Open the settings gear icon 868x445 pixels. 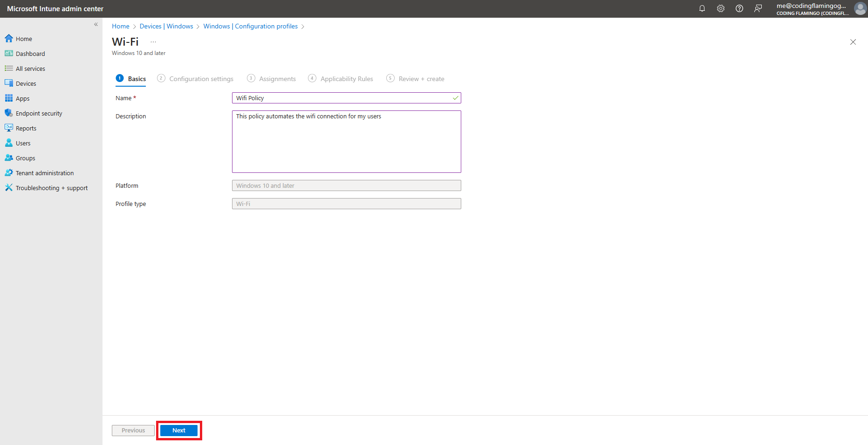pyautogui.click(x=721, y=8)
